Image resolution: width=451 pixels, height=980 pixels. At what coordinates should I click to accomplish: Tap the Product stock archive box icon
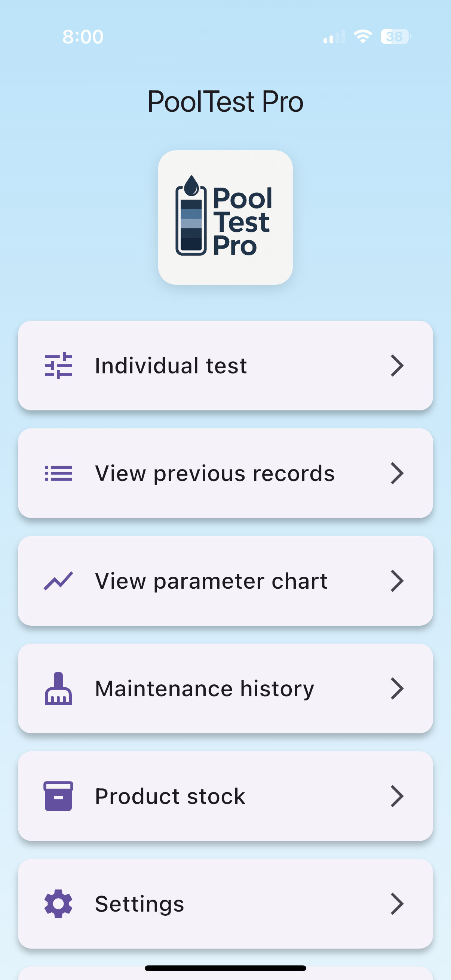58,796
